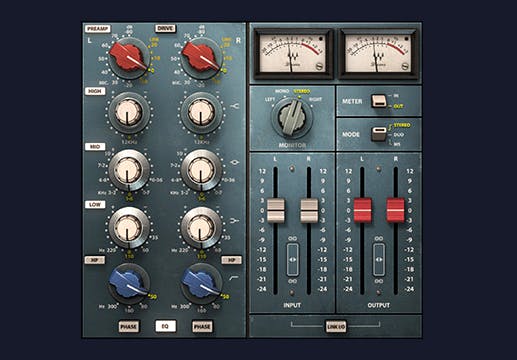The height and width of the screenshot is (360, 517).
Task: Click the OUTPUT section label
Action: pos(379,305)
